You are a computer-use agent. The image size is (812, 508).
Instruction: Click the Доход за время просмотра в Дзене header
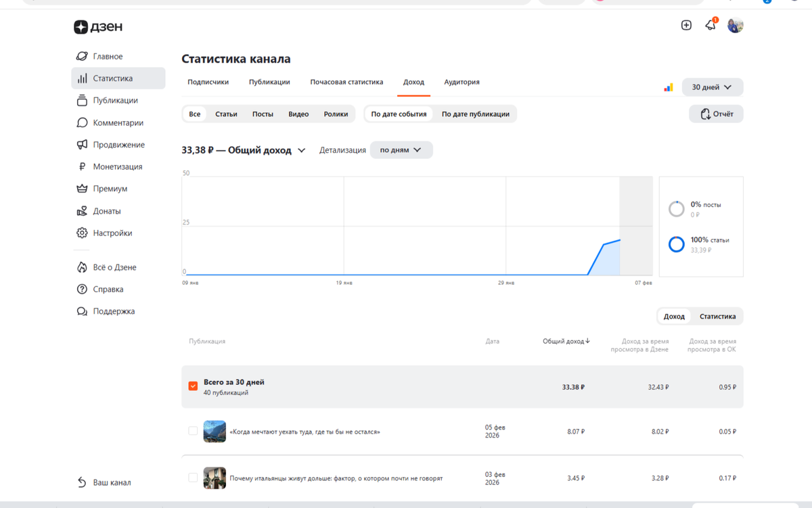[x=639, y=345]
